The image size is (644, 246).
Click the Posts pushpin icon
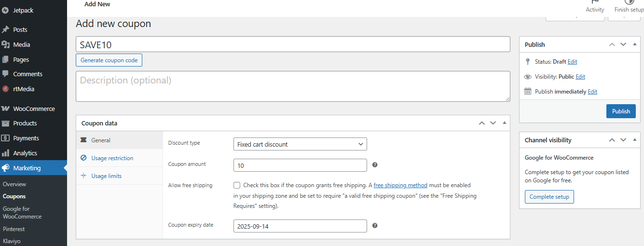pos(5,29)
